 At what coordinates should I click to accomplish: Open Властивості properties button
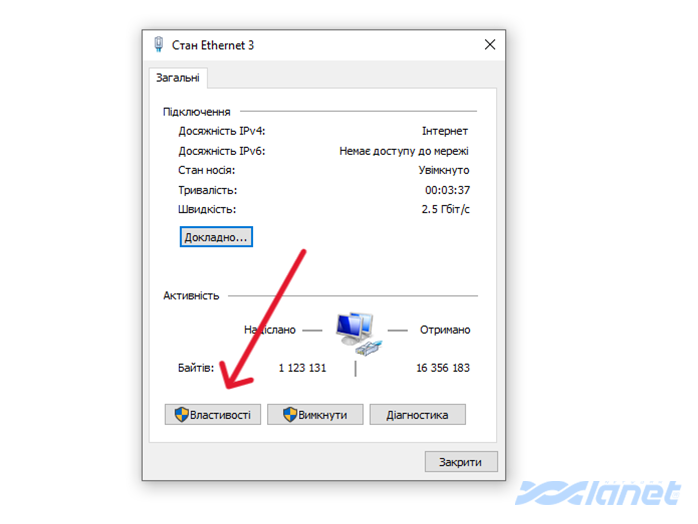click(213, 414)
